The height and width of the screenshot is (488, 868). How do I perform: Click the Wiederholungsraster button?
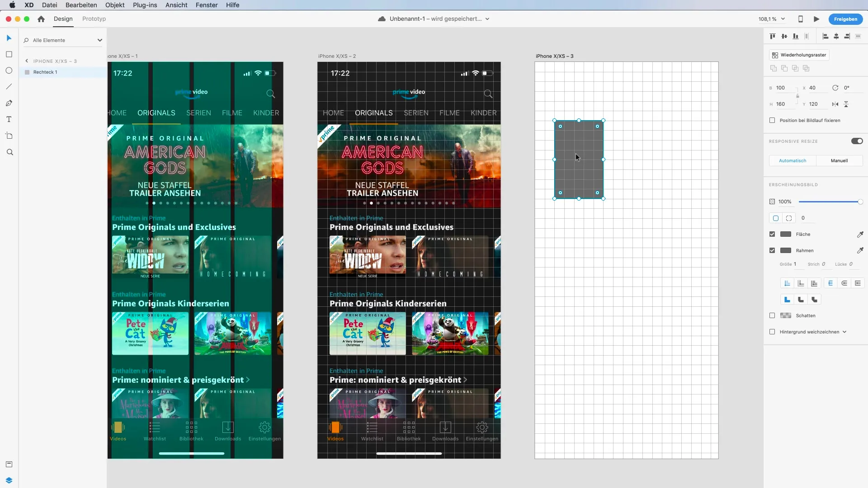pos(799,55)
